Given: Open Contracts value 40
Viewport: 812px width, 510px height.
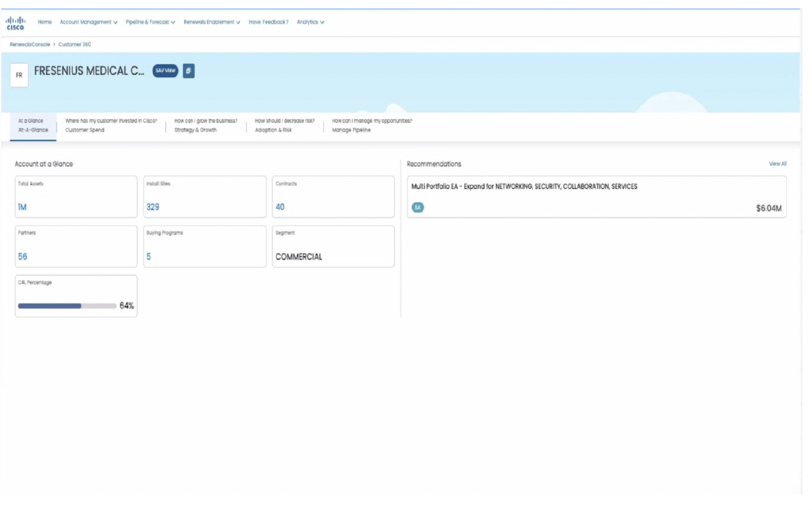Looking at the screenshot, I should click(x=280, y=207).
